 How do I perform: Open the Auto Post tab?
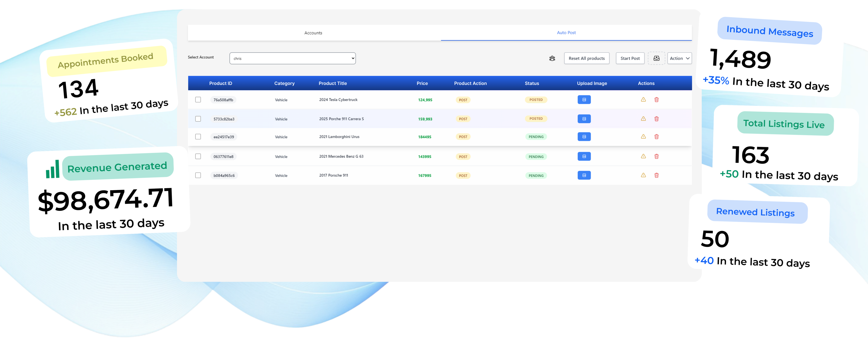[566, 33]
